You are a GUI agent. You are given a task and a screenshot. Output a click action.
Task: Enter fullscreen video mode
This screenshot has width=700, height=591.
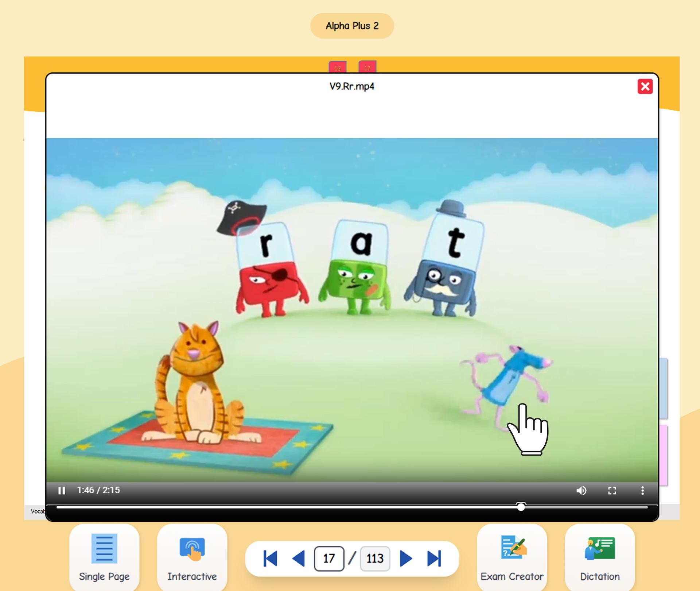(x=612, y=490)
